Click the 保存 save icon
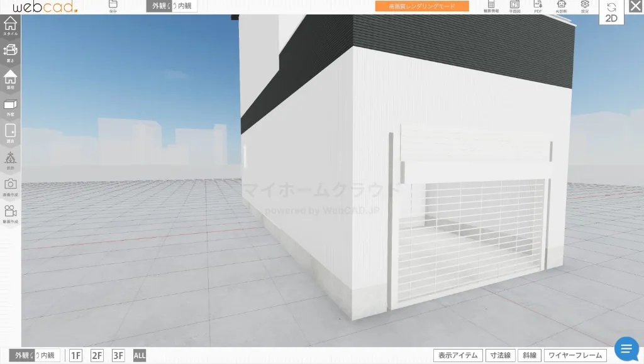This screenshot has width=644, height=364. [113, 6]
